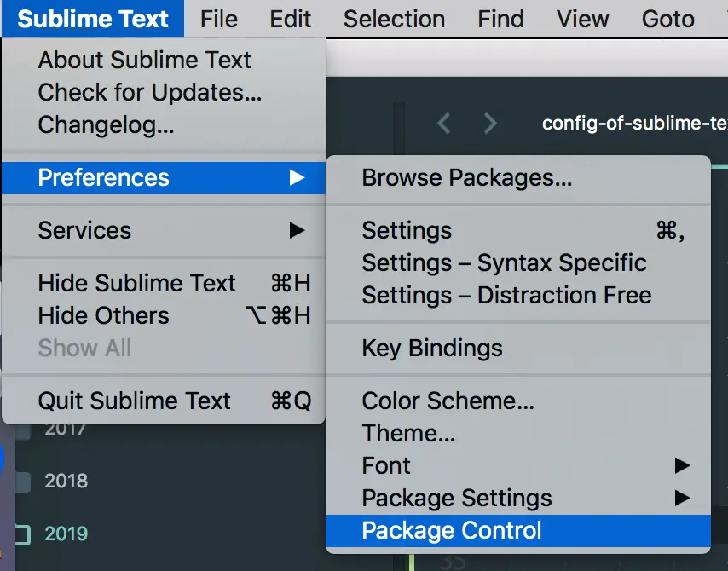Open the Goto menu in menu bar

point(668,19)
